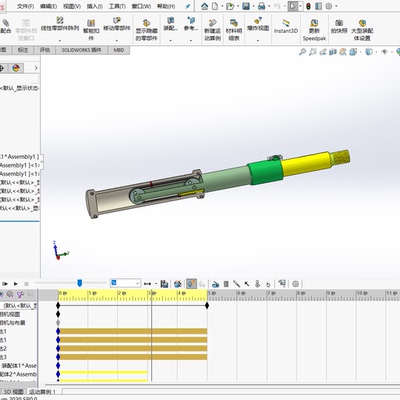
Task: Open the 文件(F) menu
Action: pyautogui.click(x=25, y=6)
